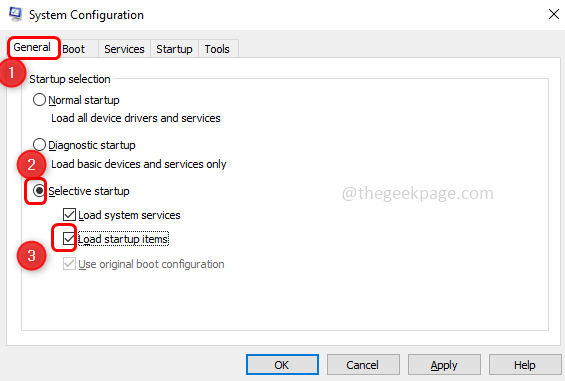Toggle the Load startup items checkbox
This screenshot has width=565, height=381.
coord(68,239)
